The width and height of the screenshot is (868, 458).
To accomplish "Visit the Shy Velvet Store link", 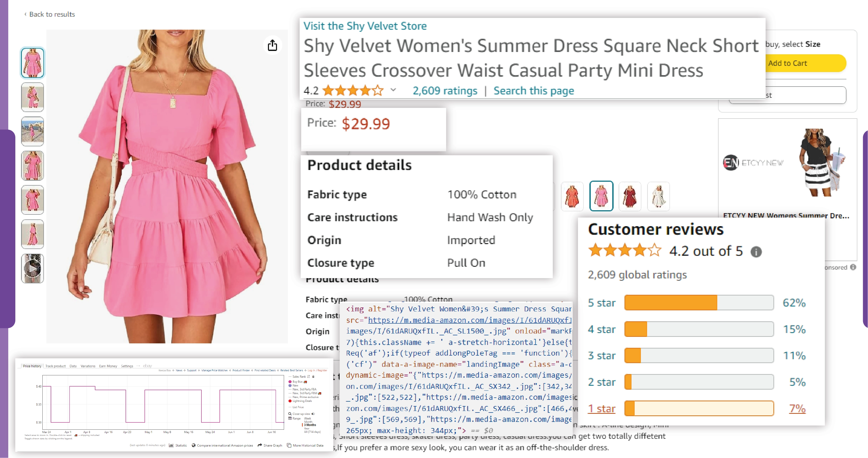I will click(x=365, y=26).
